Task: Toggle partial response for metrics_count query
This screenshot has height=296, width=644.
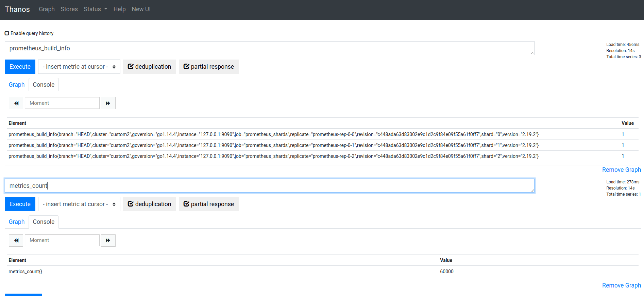Action: pos(208,204)
